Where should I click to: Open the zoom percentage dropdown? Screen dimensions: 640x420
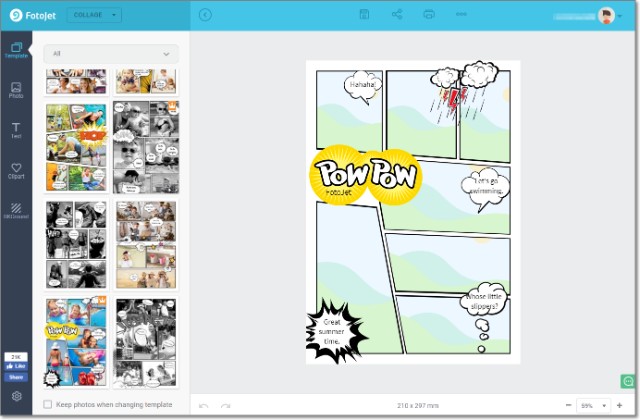point(594,405)
